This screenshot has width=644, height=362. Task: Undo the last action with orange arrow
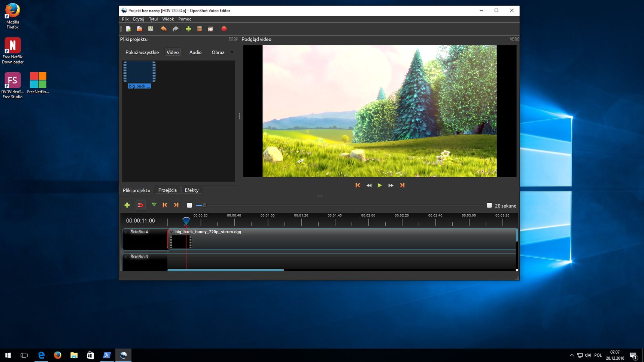[x=164, y=29]
